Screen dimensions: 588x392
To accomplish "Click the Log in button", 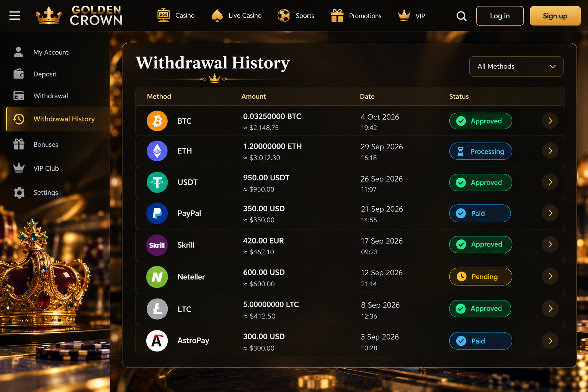I will click(500, 16).
